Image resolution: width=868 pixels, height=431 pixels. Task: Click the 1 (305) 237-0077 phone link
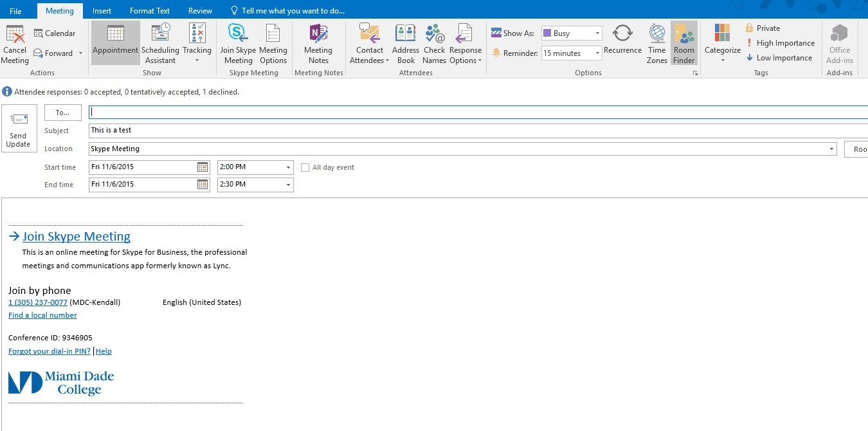click(38, 302)
